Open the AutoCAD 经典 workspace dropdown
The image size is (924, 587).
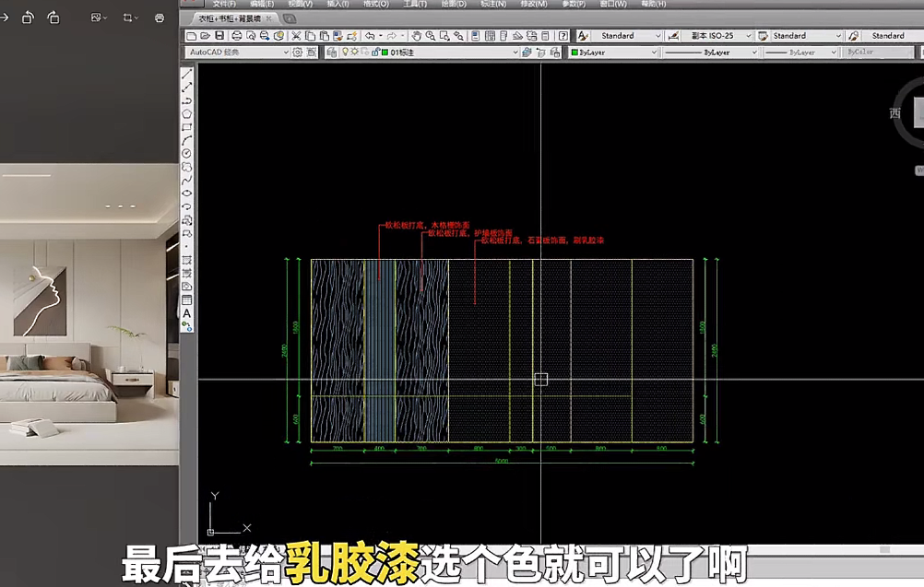[x=237, y=53]
